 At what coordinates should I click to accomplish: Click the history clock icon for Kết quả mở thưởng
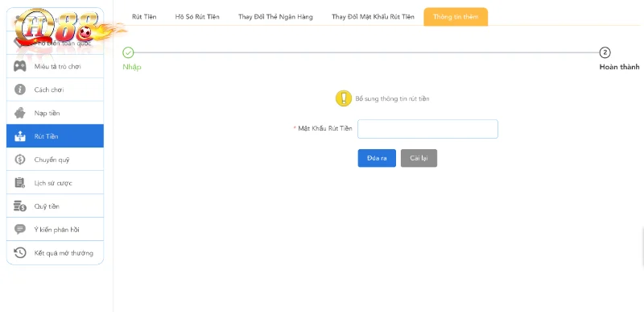click(19, 253)
